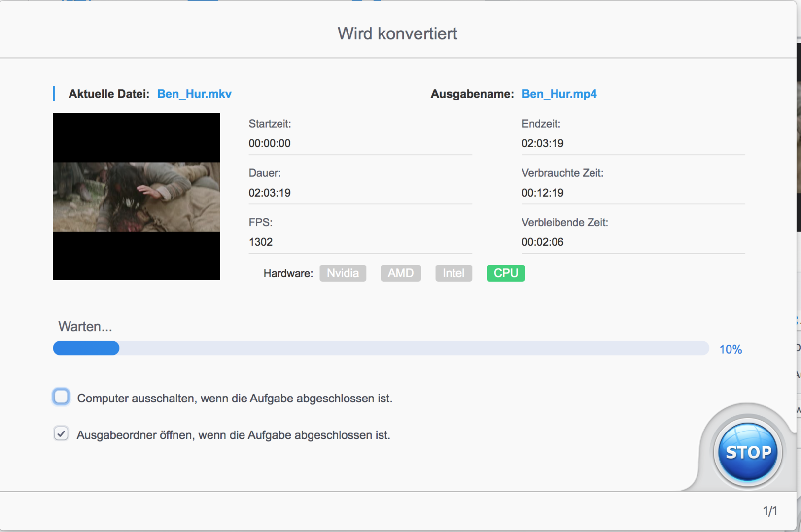
Task: Click the Ben_Hur.mkv current file name
Action: [194, 94]
